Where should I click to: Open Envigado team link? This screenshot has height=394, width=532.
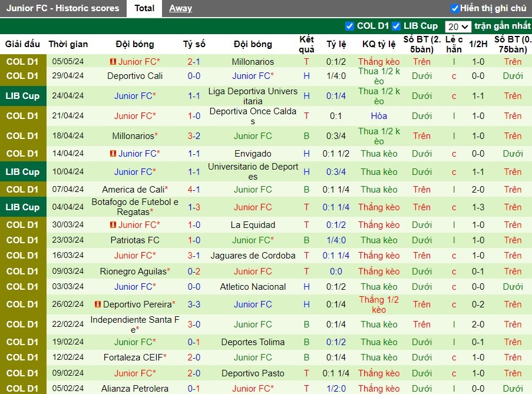[253, 154]
